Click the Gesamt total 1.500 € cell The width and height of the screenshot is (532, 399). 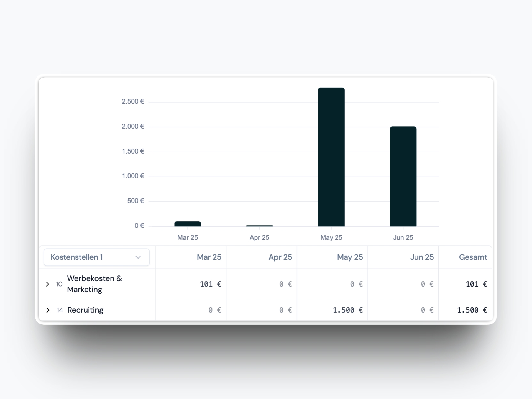[472, 310]
